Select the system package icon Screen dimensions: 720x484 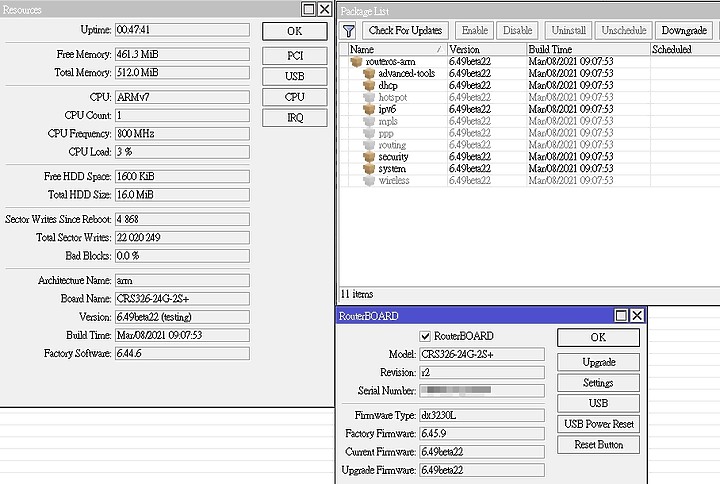[369, 169]
